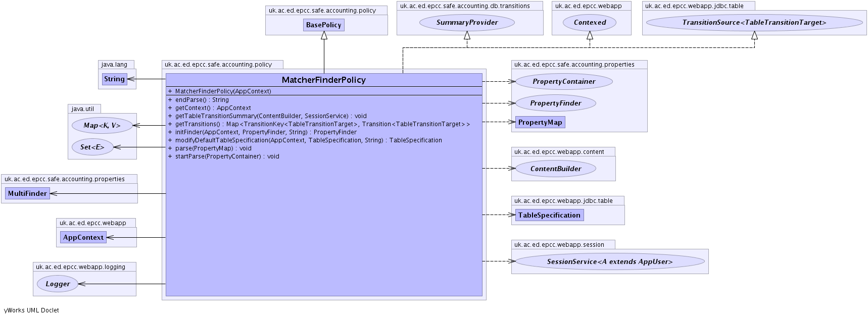Open the TableSpecification class box

pyautogui.click(x=549, y=215)
